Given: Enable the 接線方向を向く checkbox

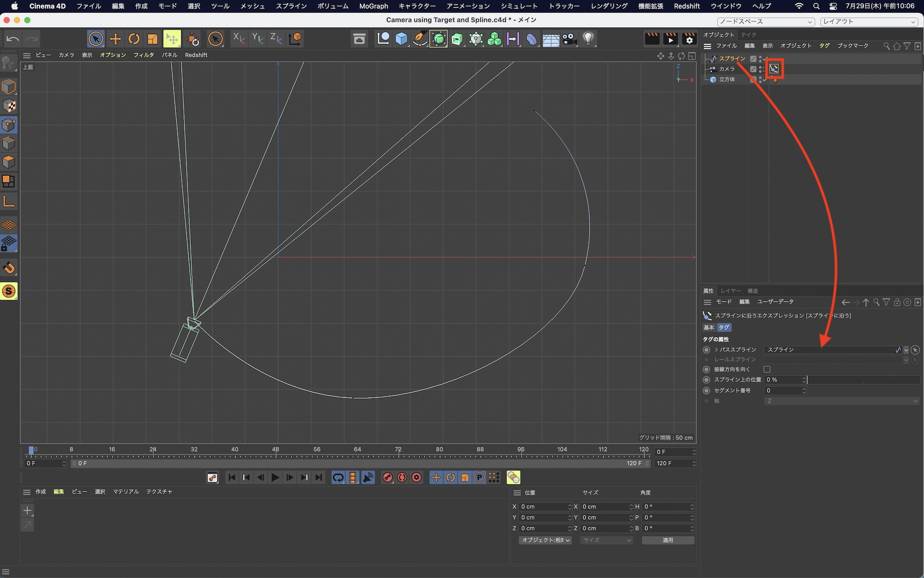Looking at the screenshot, I should point(767,369).
